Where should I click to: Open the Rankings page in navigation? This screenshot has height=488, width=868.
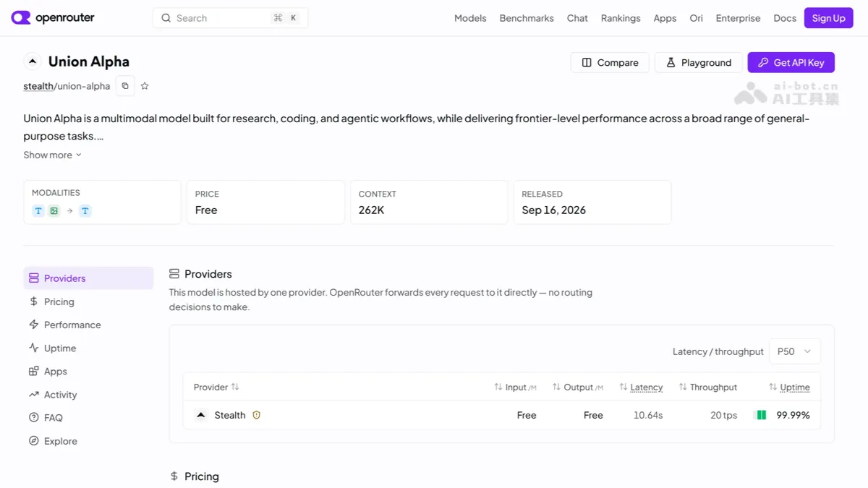point(621,18)
